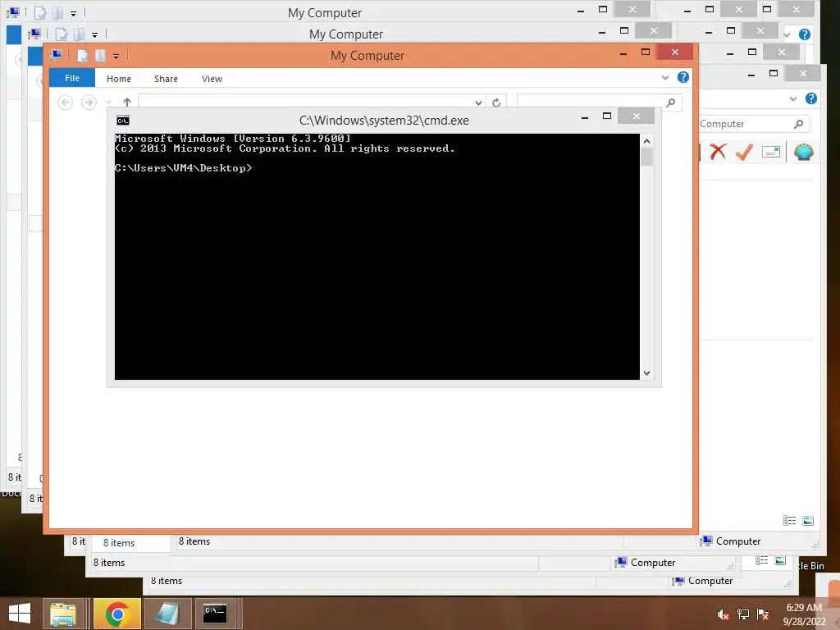
Task: Open File Explorer from the taskbar
Action: 62,614
